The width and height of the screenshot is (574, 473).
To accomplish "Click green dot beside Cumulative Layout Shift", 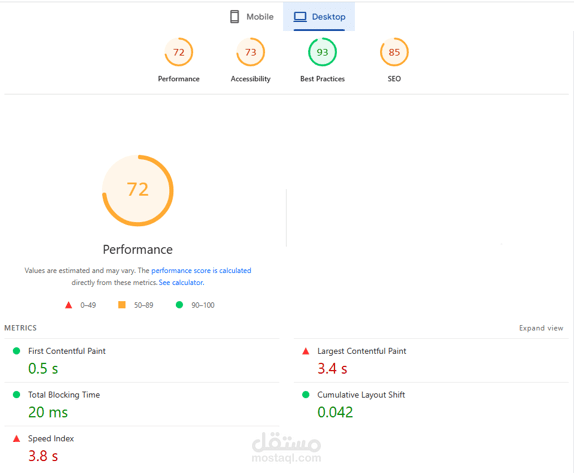I will pyautogui.click(x=306, y=395).
